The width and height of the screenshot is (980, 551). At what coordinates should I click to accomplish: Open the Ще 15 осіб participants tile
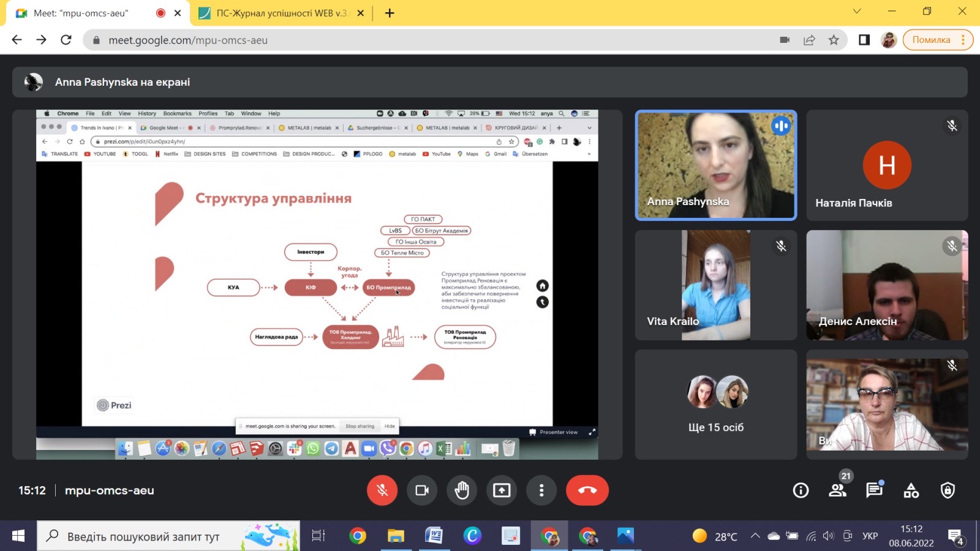click(715, 405)
